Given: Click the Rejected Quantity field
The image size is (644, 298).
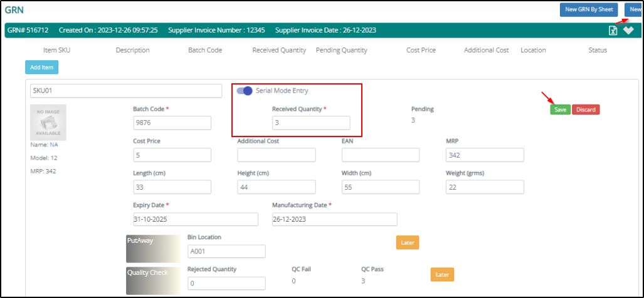Looking at the screenshot, I should (226, 283).
